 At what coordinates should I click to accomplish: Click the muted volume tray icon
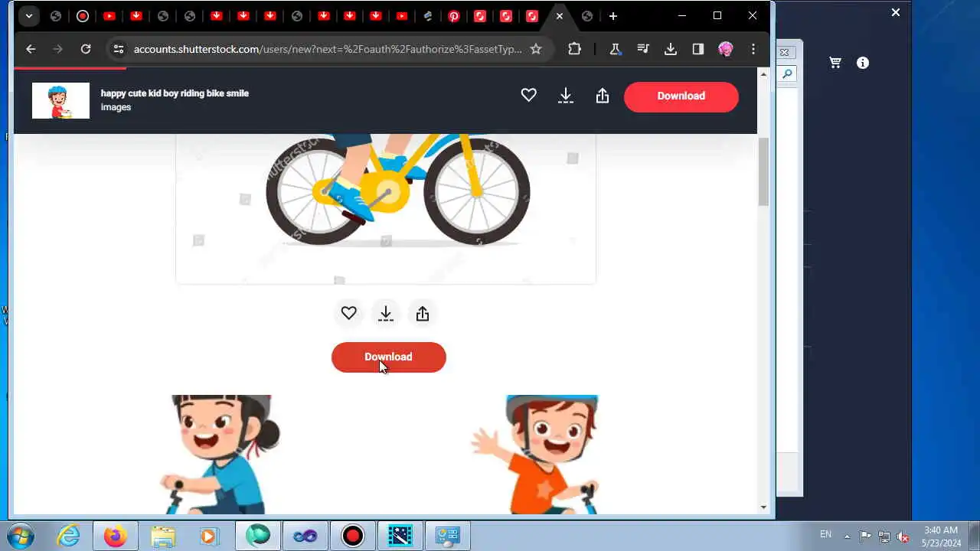click(x=903, y=536)
